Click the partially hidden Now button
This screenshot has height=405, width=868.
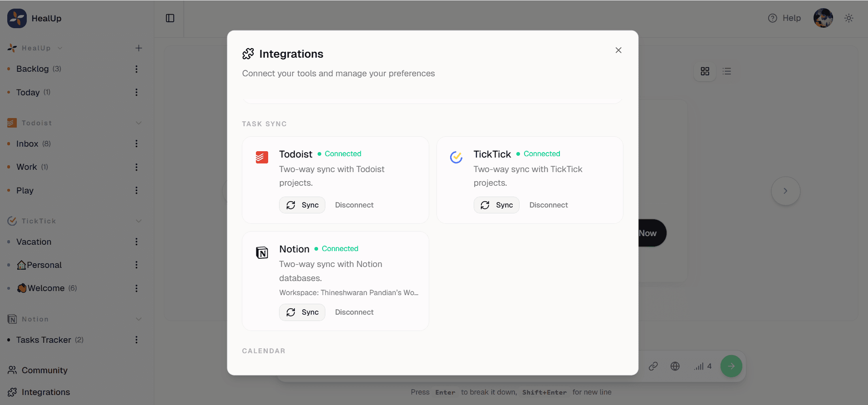click(x=652, y=233)
